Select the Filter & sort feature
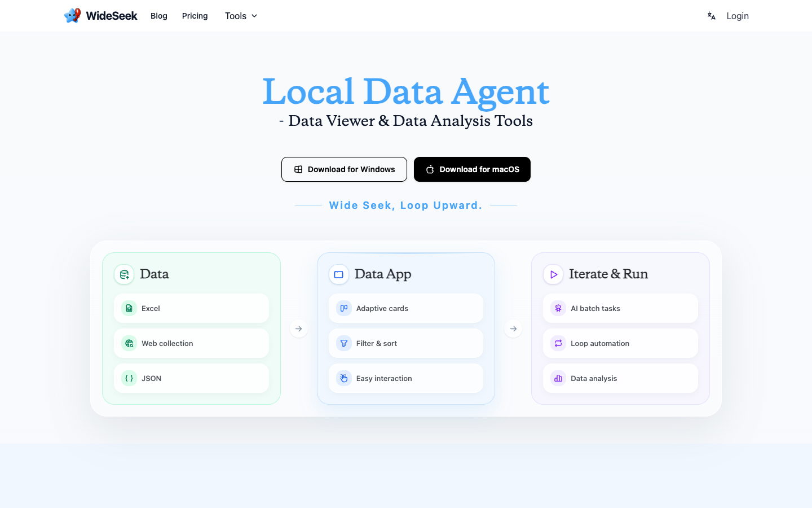812x508 pixels. tap(406, 343)
